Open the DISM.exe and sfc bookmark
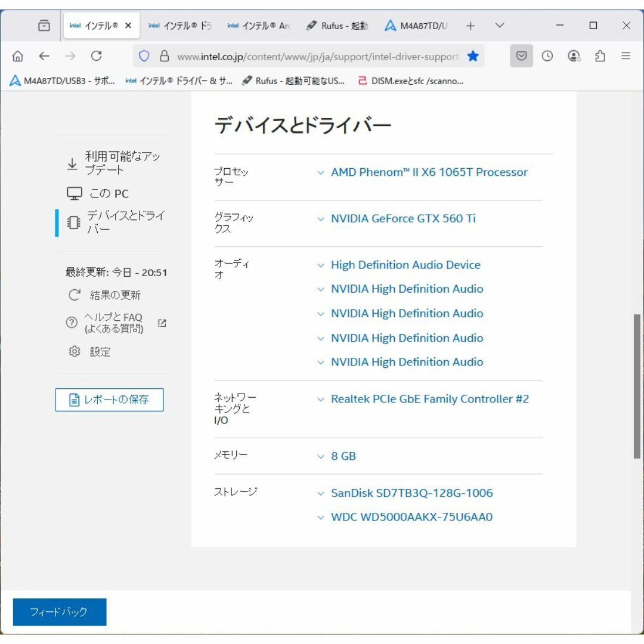 click(411, 81)
